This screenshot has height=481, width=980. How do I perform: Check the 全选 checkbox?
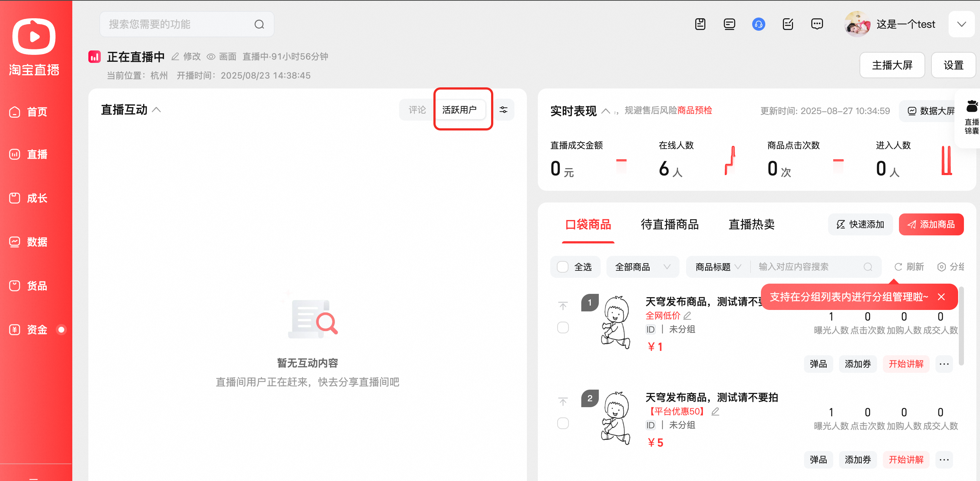(563, 267)
